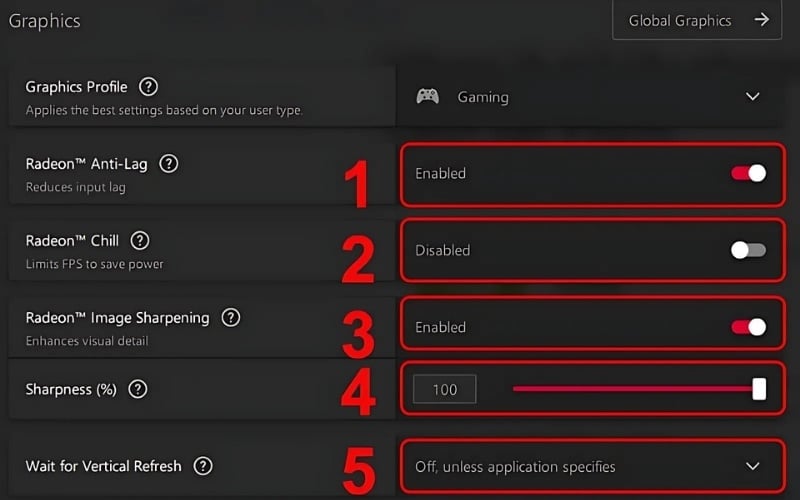
Task: Disable the Radeon Anti-Lag toggle
Action: click(748, 173)
